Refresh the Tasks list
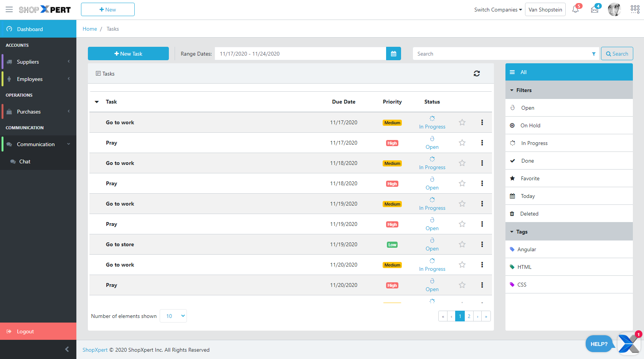This screenshot has height=359, width=644. point(477,73)
